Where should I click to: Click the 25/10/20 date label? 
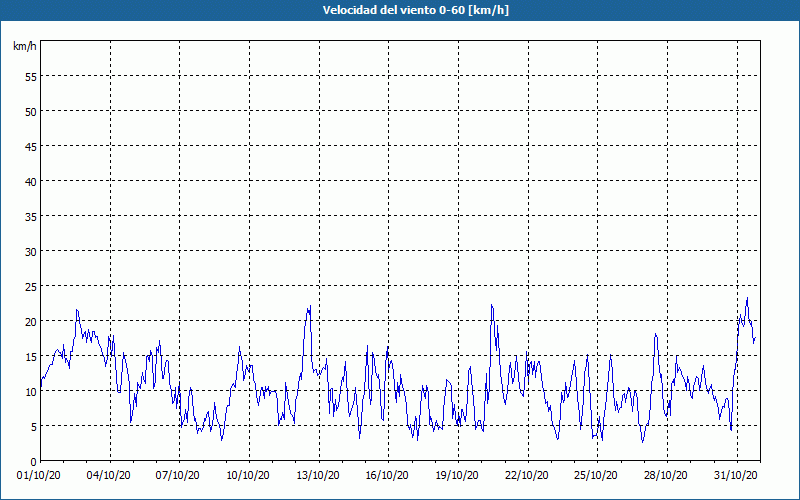tap(596, 475)
